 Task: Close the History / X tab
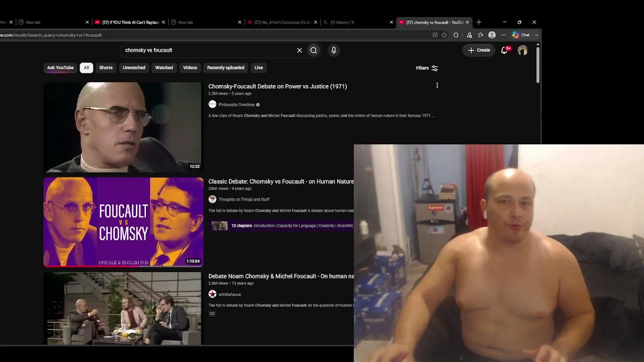coord(391,22)
